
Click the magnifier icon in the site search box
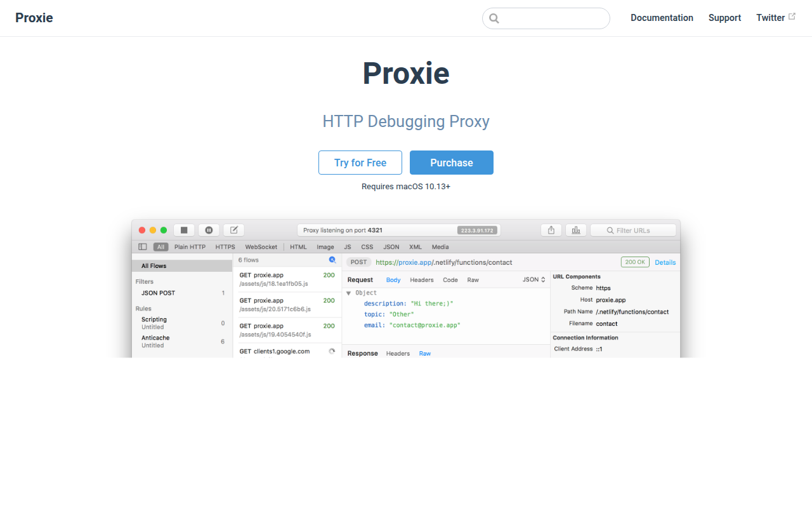(x=494, y=18)
